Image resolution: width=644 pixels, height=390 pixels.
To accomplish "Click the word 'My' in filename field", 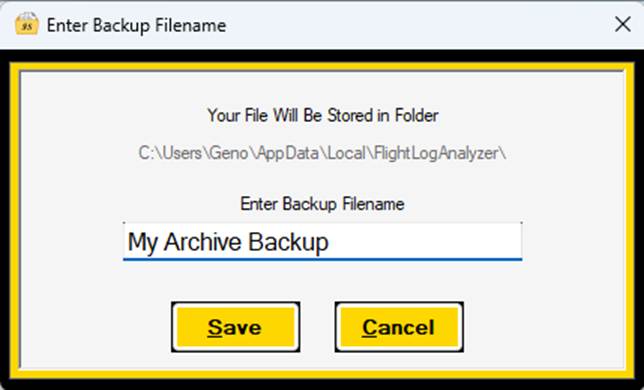I will pyautogui.click(x=143, y=243).
